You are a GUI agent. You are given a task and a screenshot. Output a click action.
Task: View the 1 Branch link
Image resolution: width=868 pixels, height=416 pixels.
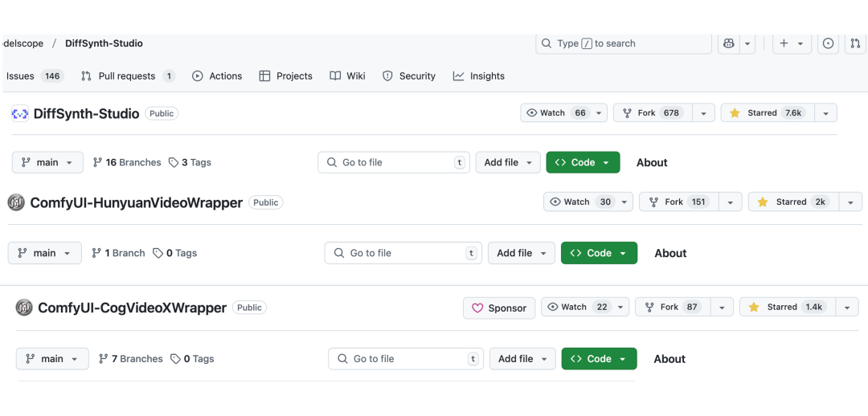click(x=118, y=253)
